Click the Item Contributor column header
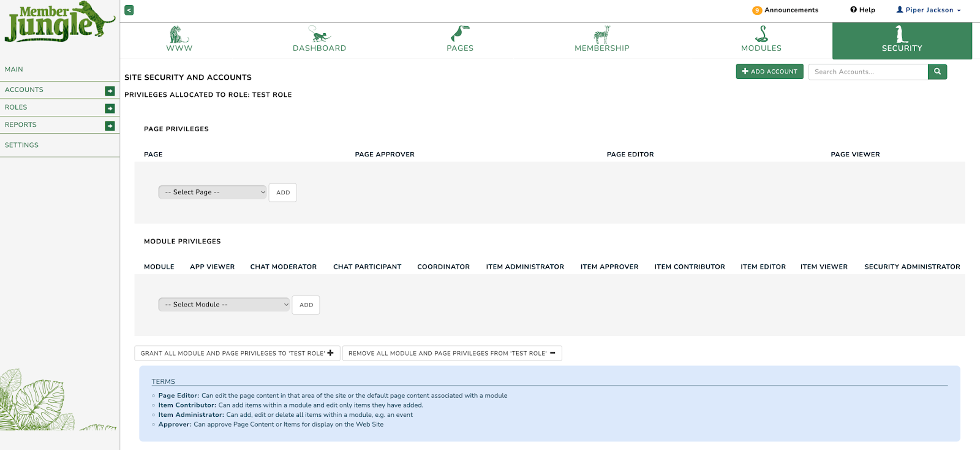 click(690, 267)
